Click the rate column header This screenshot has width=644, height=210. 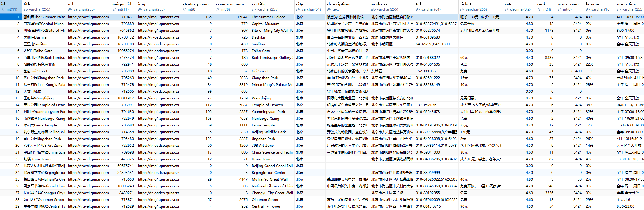(x=519, y=6)
